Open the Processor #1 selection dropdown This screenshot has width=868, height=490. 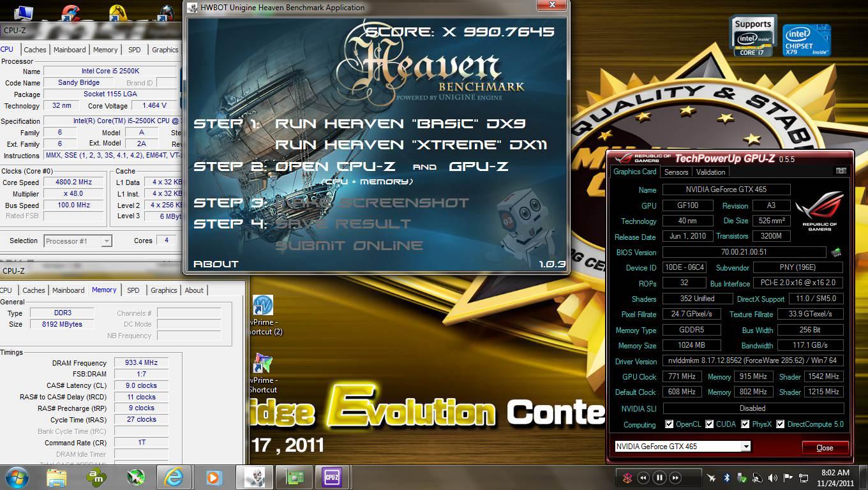tap(107, 241)
